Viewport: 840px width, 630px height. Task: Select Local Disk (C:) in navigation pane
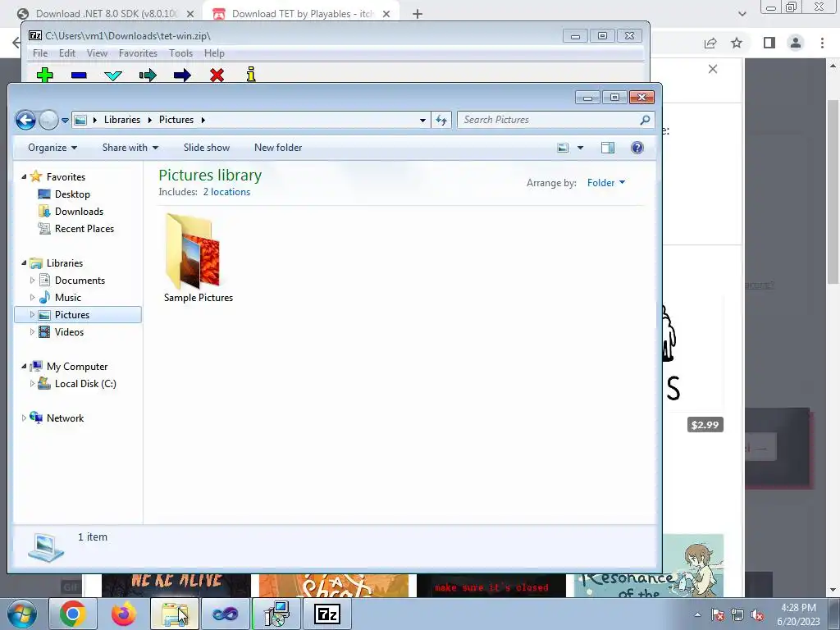pyautogui.click(x=85, y=384)
